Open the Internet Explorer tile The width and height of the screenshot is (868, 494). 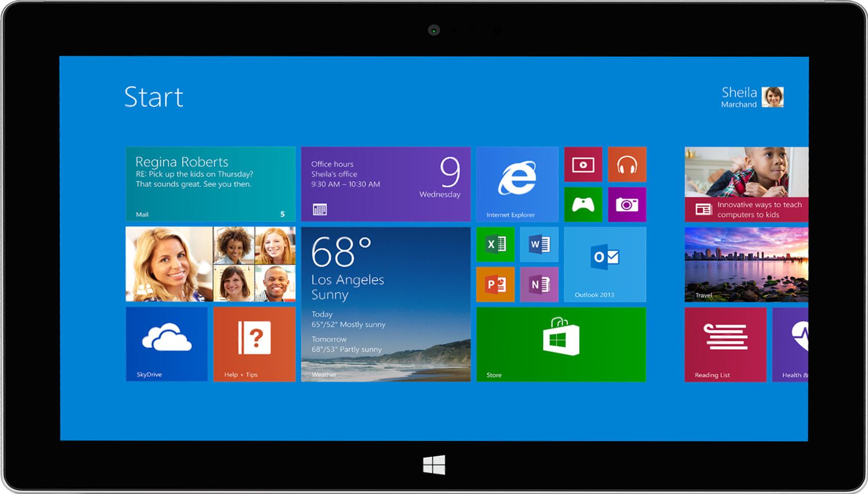coord(517,184)
